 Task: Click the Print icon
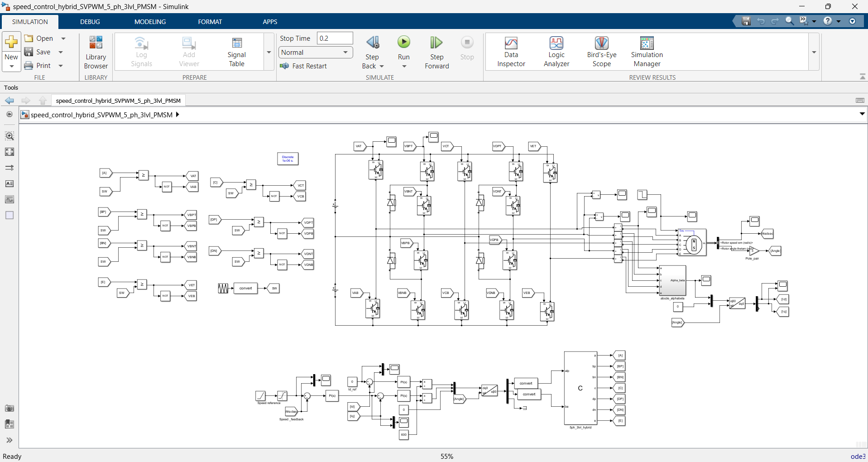click(x=29, y=66)
